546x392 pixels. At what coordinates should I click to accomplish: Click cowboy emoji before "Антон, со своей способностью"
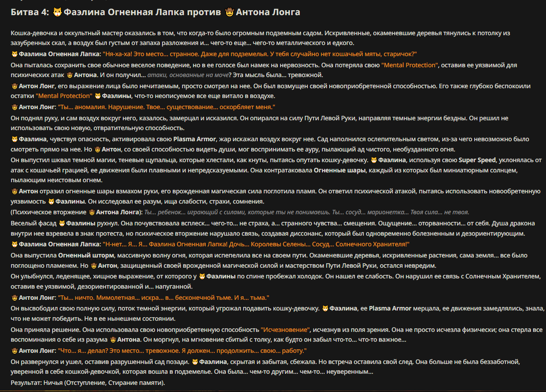pyautogui.click(x=98, y=149)
